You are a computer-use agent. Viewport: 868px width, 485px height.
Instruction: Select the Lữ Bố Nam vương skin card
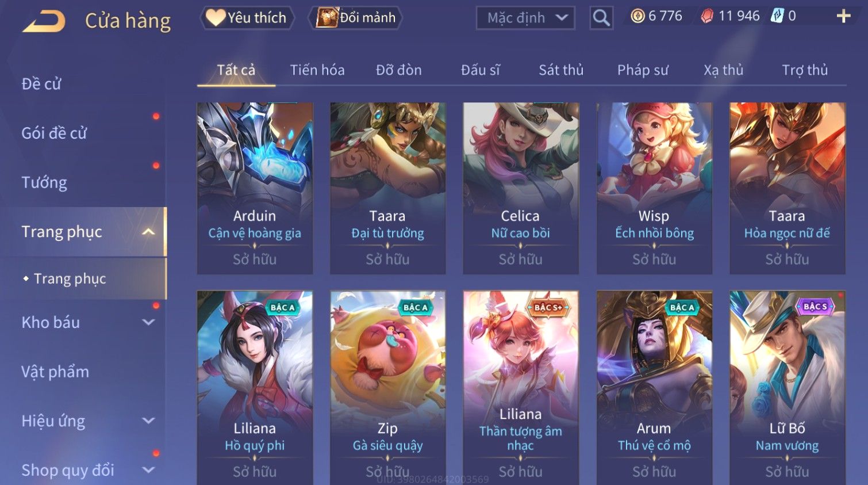(787, 388)
